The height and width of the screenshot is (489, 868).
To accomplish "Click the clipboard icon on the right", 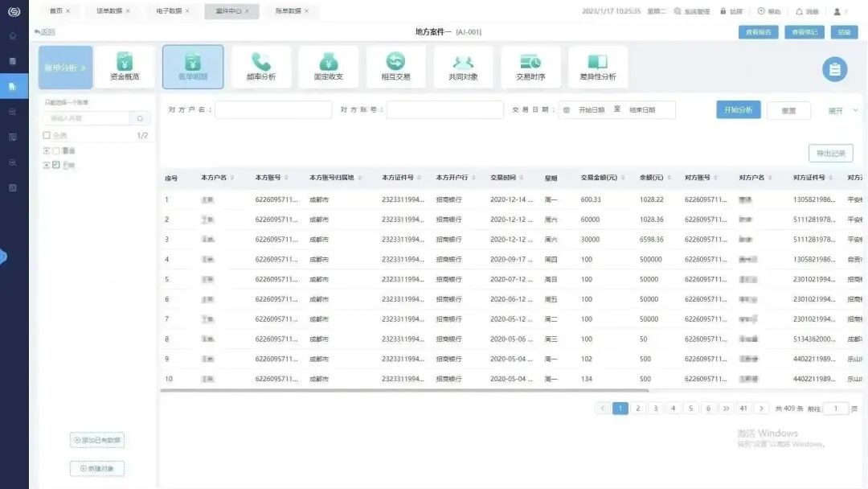I will coord(835,69).
